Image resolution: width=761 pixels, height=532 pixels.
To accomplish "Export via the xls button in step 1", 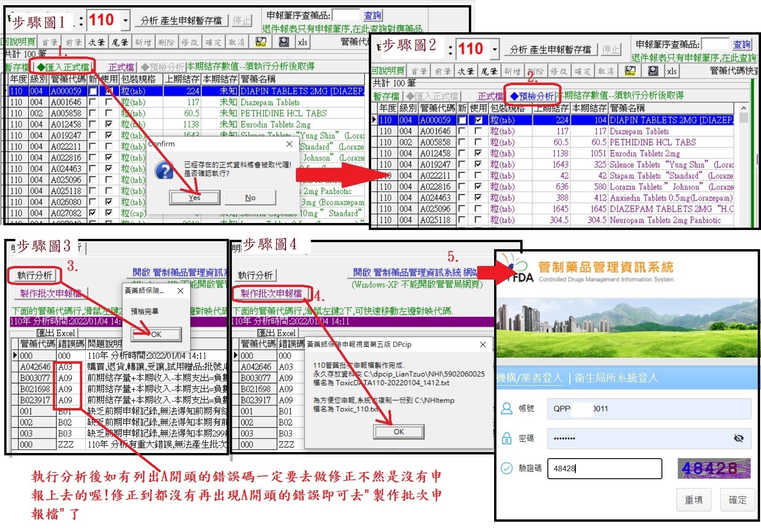I will (302, 42).
